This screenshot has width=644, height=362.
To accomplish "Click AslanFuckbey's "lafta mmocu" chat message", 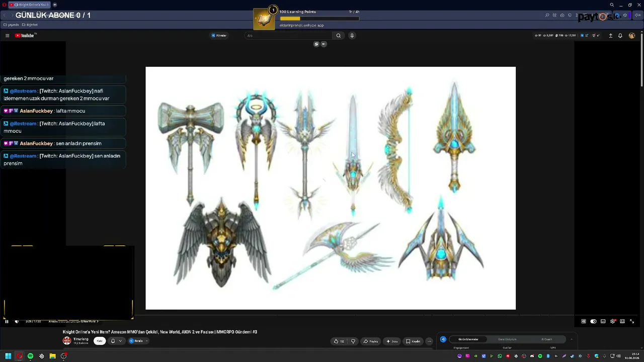I will pos(63,111).
